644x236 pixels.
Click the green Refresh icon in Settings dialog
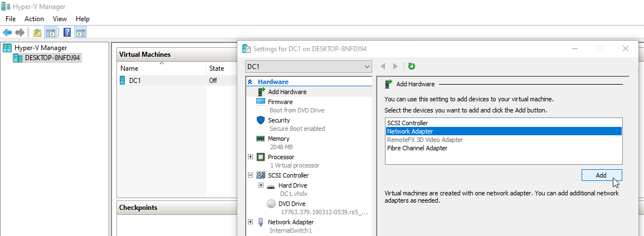coord(412,66)
